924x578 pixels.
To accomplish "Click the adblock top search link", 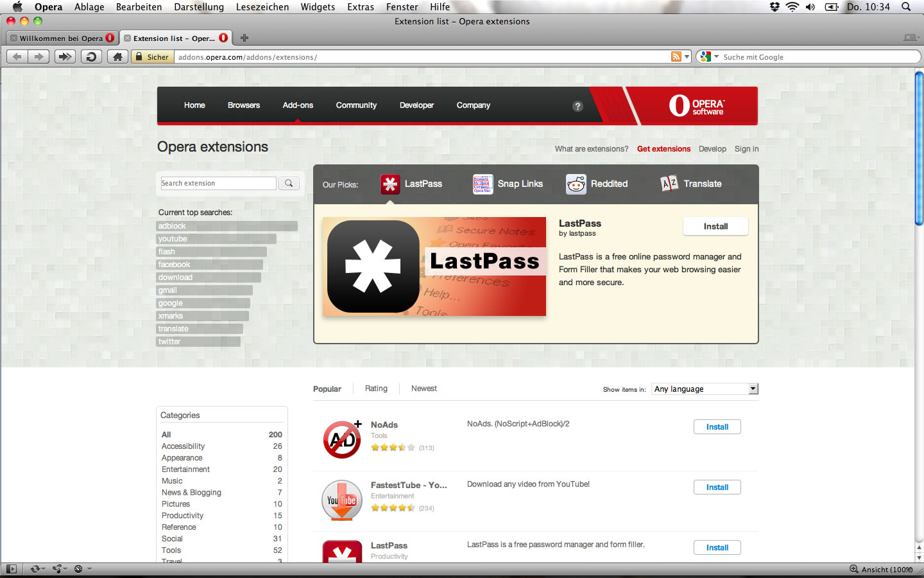I will (172, 226).
